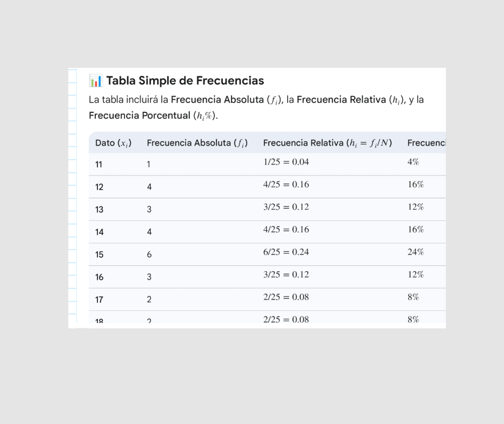Click the 24% percentage cell
Image resolution: width=504 pixels, height=424 pixels.
pyautogui.click(x=415, y=252)
